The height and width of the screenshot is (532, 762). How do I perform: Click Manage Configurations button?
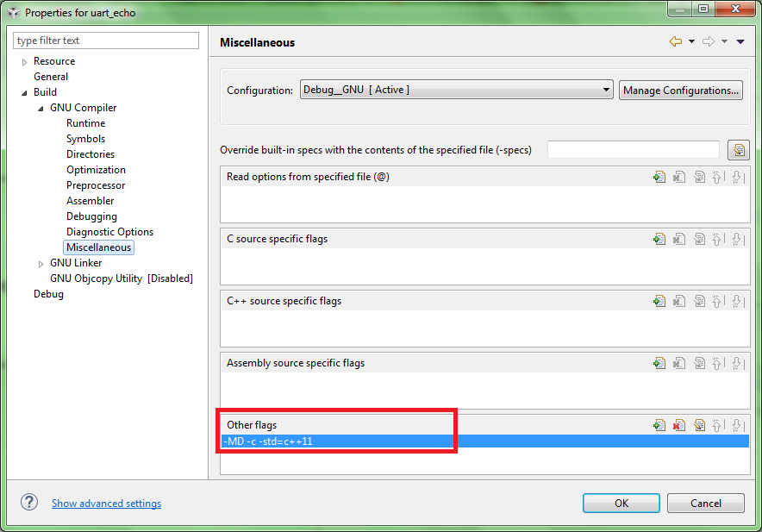(680, 91)
